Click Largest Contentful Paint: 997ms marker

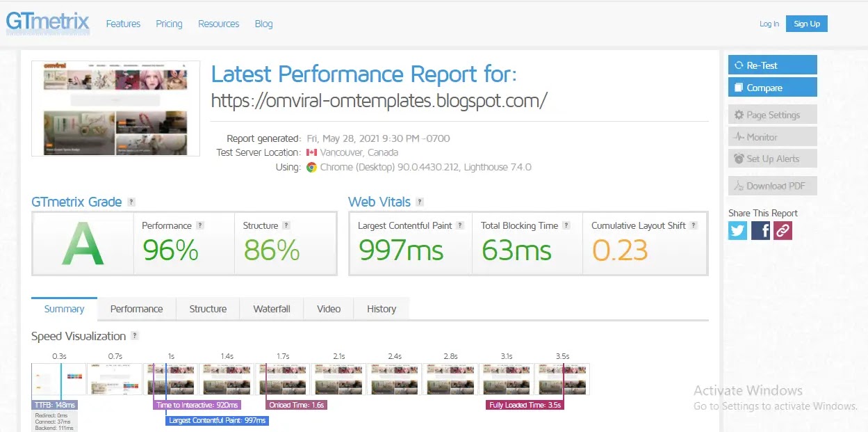tap(218, 420)
